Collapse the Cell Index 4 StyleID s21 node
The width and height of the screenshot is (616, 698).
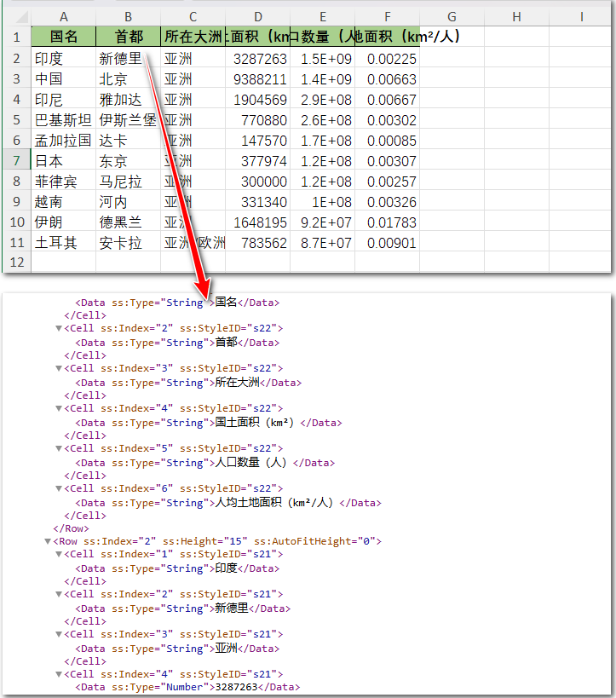[x=58, y=674]
